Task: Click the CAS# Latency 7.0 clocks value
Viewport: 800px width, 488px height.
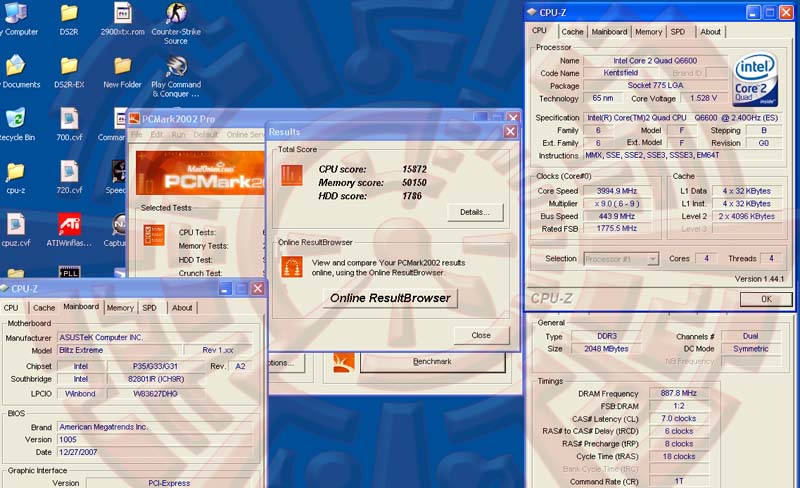Action: click(679, 419)
